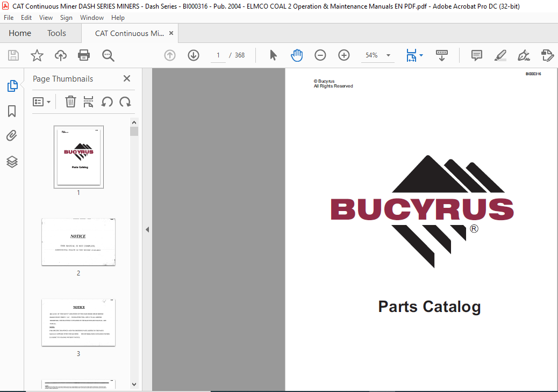
Task: Close the Page Thumbnails panel
Action: [x=127, y=78]
